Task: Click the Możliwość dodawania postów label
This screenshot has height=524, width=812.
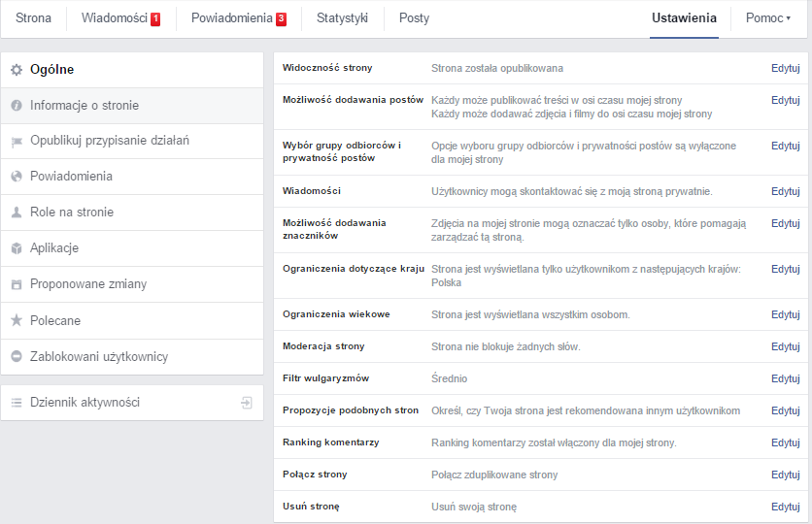Action: (x=354, y=100)
